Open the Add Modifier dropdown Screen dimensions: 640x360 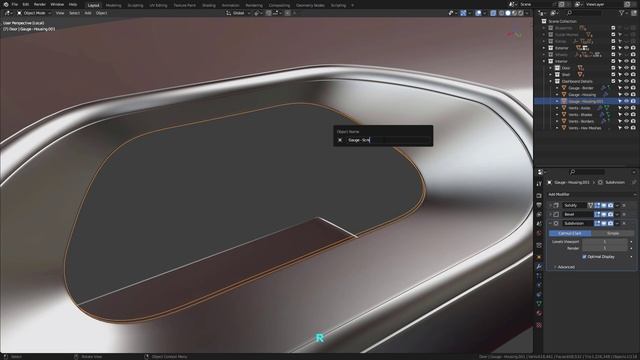tap(591, 194)
